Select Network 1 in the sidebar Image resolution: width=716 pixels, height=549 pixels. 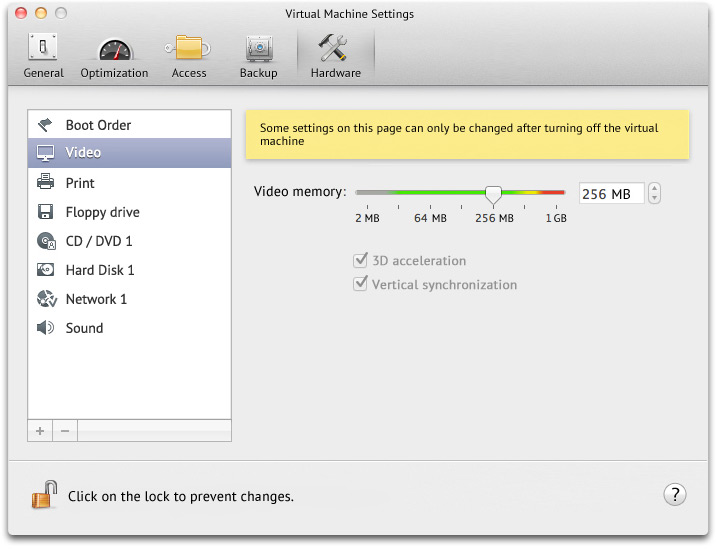[96, 299]
